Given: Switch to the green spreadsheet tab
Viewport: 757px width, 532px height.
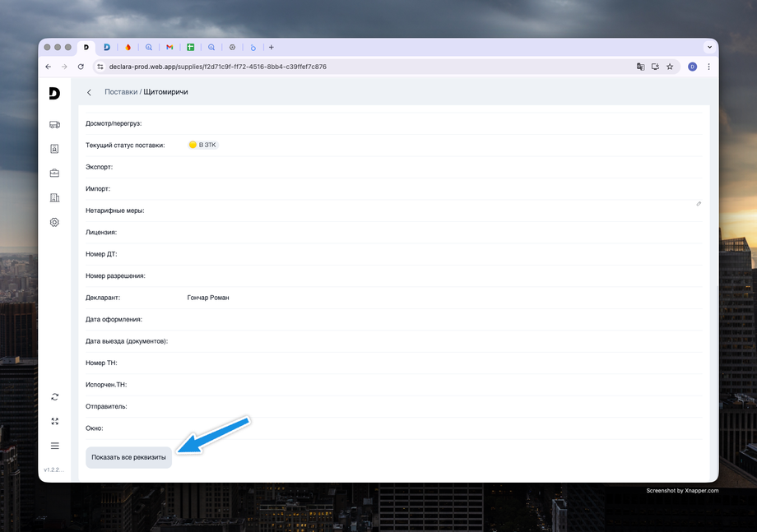Looking at the screenshot, I should [x=191, y=47].
